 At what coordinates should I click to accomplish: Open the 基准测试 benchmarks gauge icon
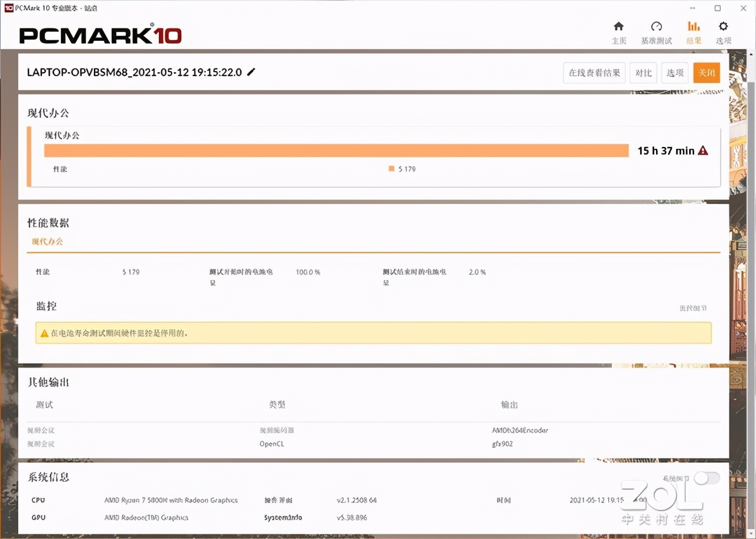click(656, 27)
